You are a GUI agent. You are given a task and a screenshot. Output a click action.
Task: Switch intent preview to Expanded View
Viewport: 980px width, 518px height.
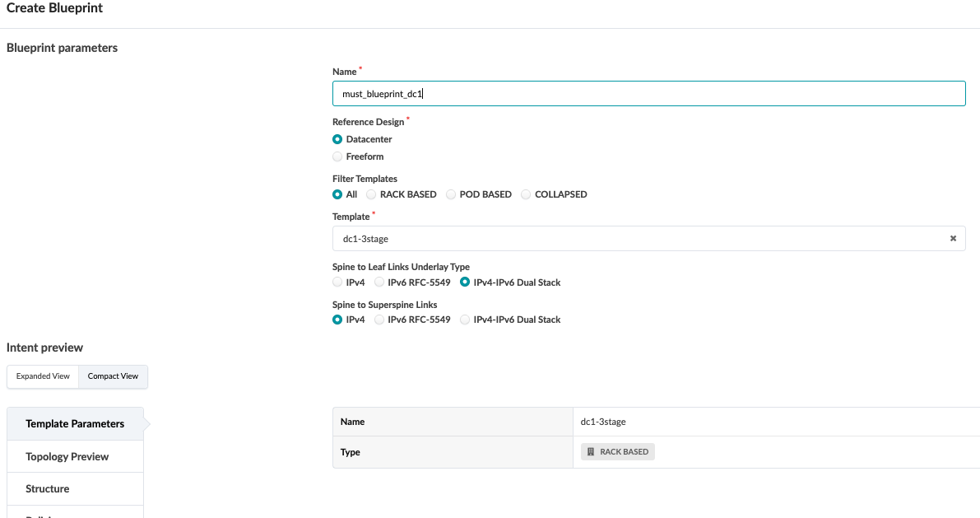(x=43, y=376)
